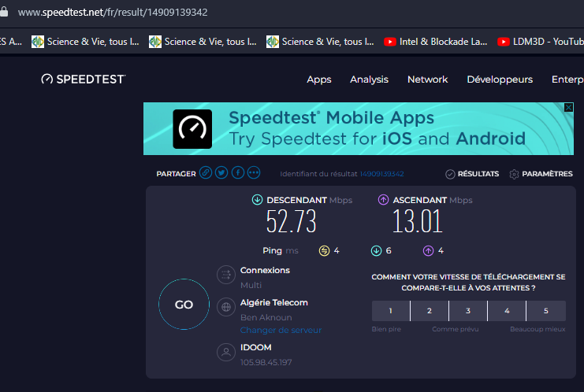584x392 pixels.
Task: Click the Algérie Telecom server name
Action: click(274, 302)
